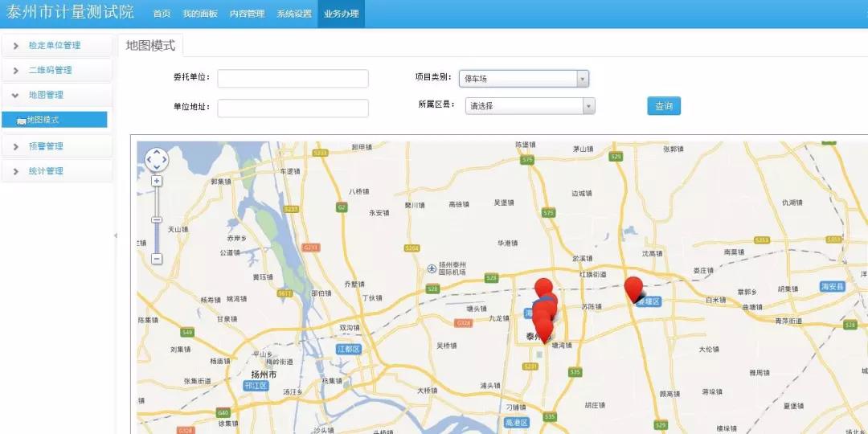Open the 项目类别 dropdown showing 停车场

click(524, 79)
